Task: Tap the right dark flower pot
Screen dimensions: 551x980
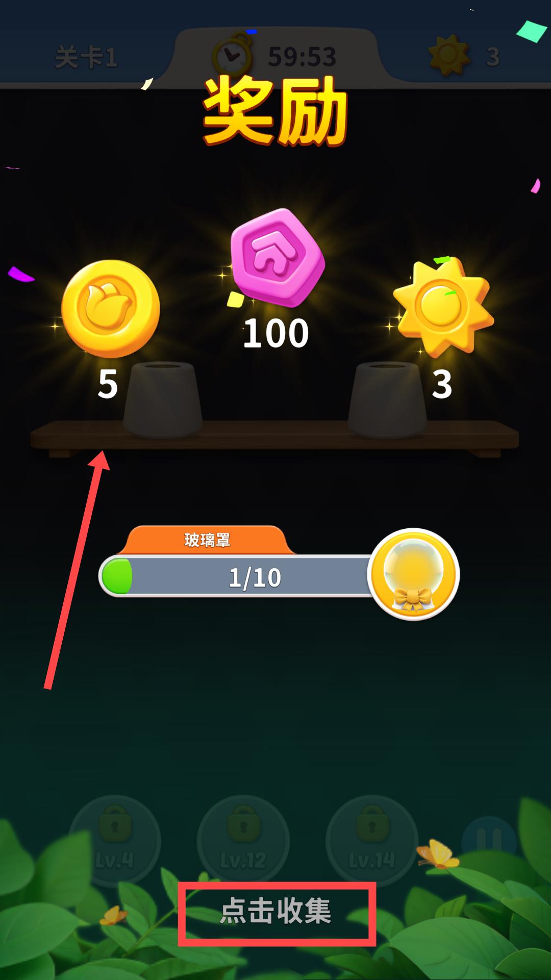Action: [388, 400]
